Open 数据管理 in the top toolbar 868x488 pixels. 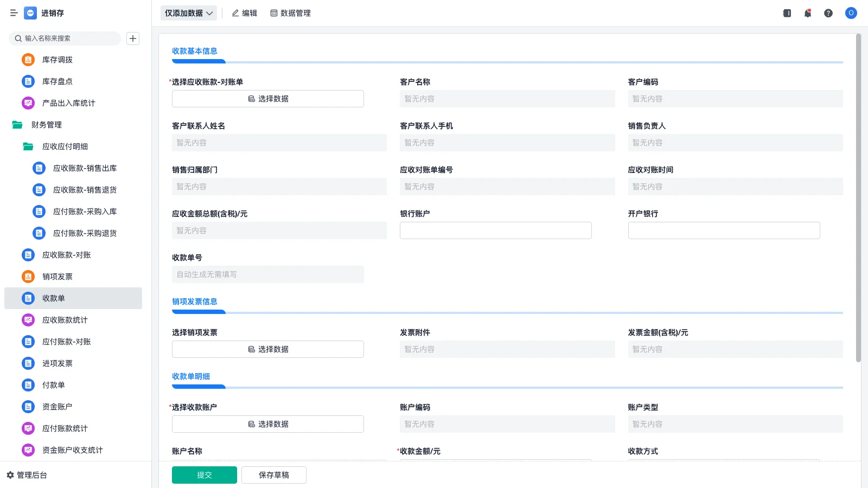point(291,13)
